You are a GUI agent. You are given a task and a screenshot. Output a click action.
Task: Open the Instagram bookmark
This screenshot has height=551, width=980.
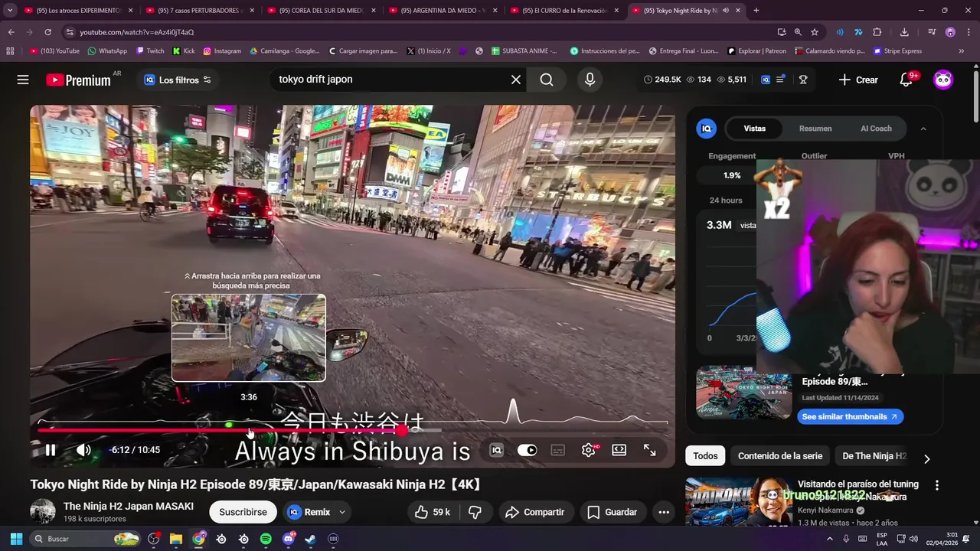tap(221, 51)
